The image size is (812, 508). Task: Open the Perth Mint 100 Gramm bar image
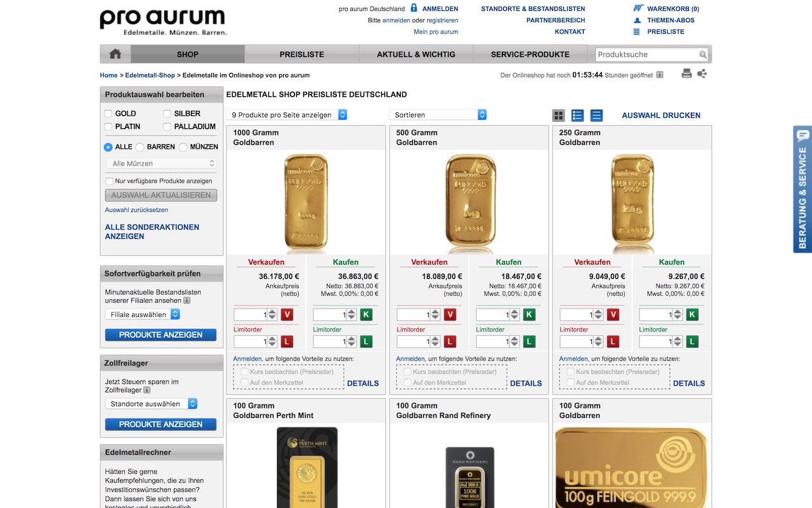coord(306,467)
